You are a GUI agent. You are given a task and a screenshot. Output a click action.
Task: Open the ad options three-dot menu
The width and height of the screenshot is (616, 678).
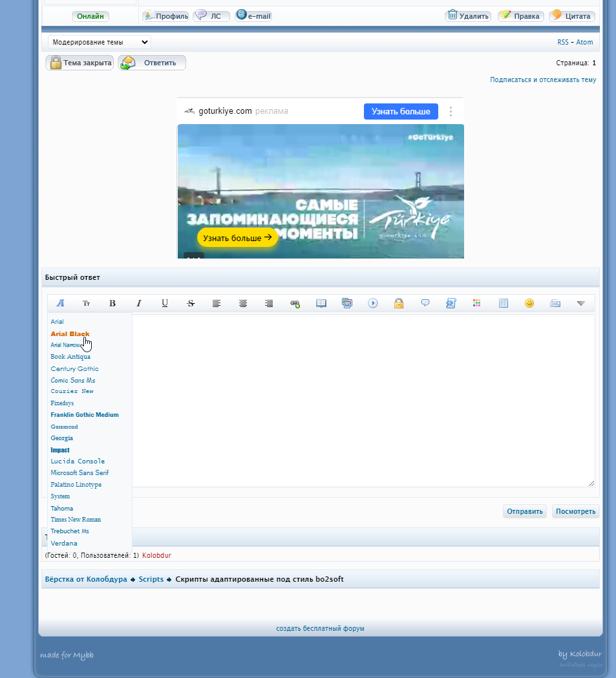[x=451, y=112]
